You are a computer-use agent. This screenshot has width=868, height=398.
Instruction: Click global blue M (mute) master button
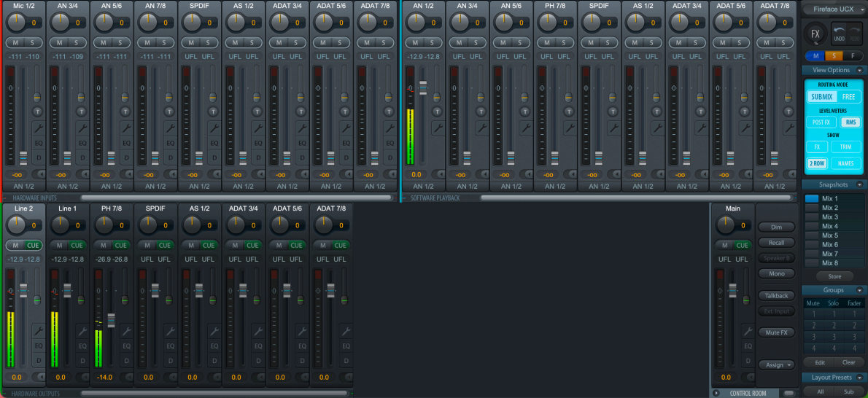pos(815,56)
